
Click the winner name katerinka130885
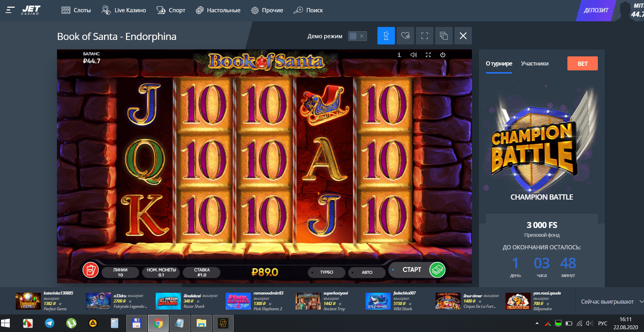coord(58,293)
